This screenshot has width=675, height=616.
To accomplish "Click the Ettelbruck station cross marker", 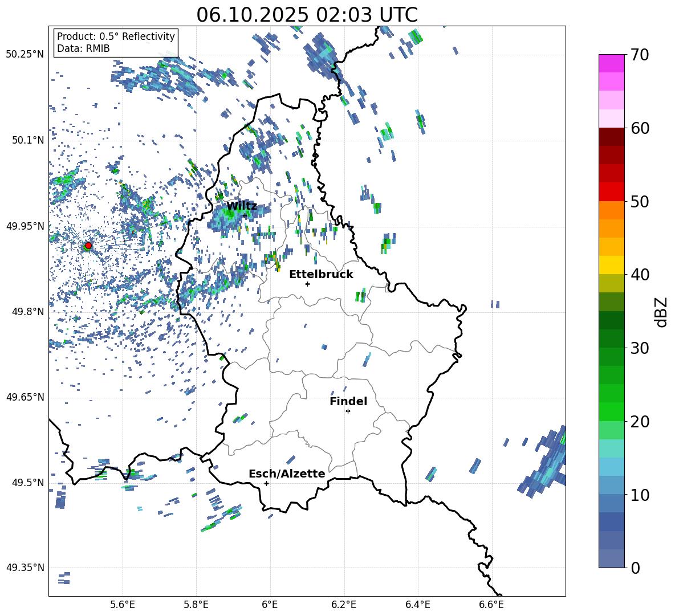I will pyautogui.click(x=307, y=284).
